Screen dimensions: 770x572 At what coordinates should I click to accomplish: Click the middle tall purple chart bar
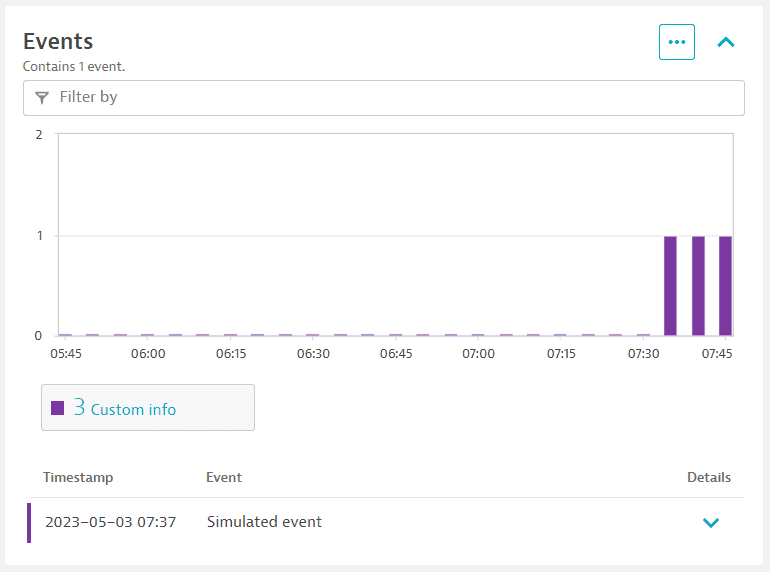[x=698, y=286]
